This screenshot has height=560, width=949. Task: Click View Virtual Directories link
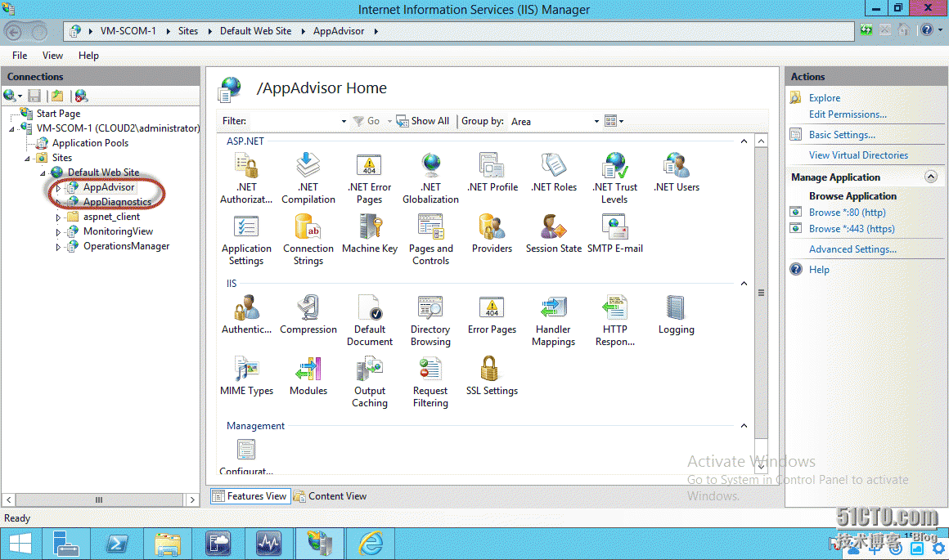[x=858, y=155]
